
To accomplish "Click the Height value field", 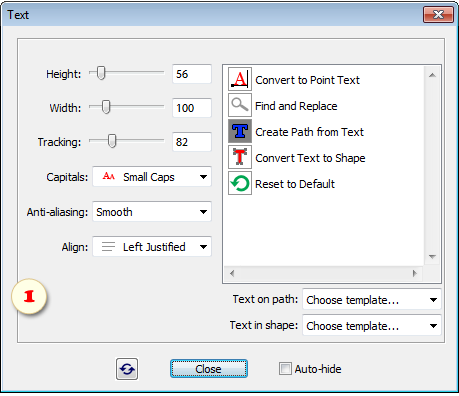I will (x=192, y=74).
